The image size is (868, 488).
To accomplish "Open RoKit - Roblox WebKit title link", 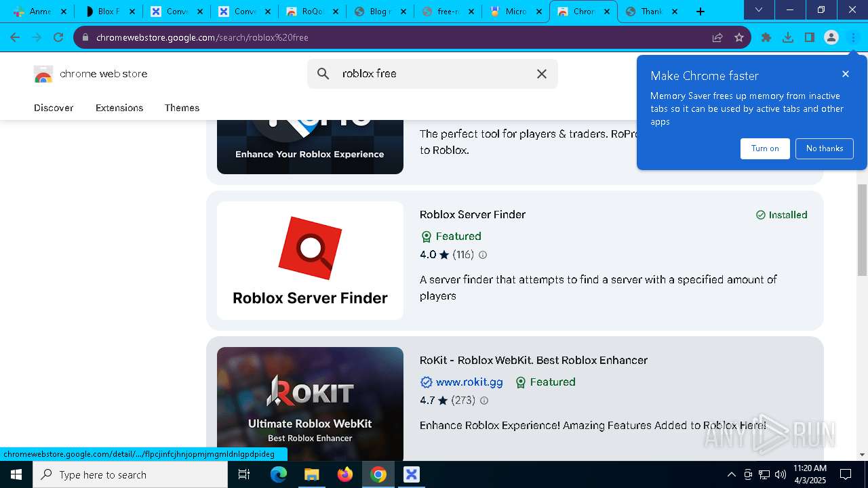I will [534, 360].
